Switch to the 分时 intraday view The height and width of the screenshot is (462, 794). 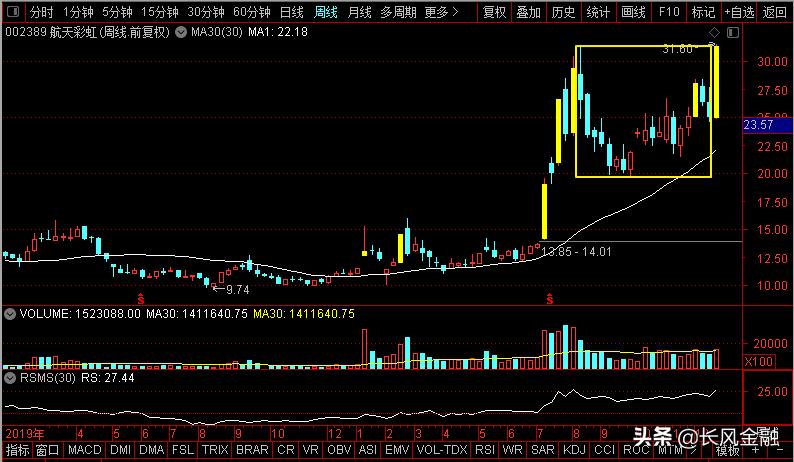pos(41,12)
